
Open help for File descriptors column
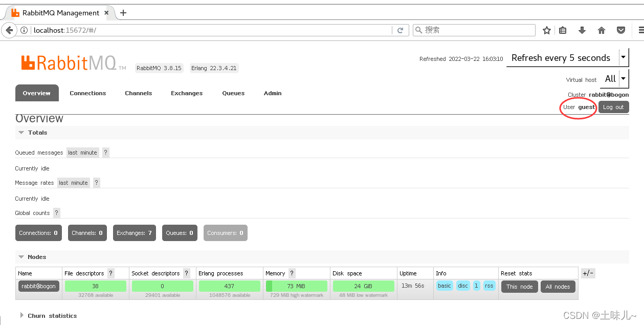pos(110,273)
